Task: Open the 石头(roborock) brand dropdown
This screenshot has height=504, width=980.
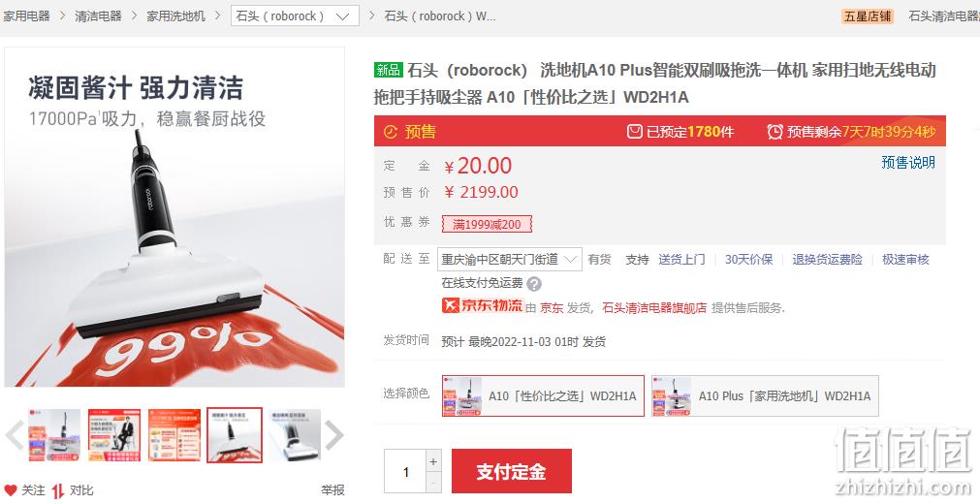Action: 295,16
